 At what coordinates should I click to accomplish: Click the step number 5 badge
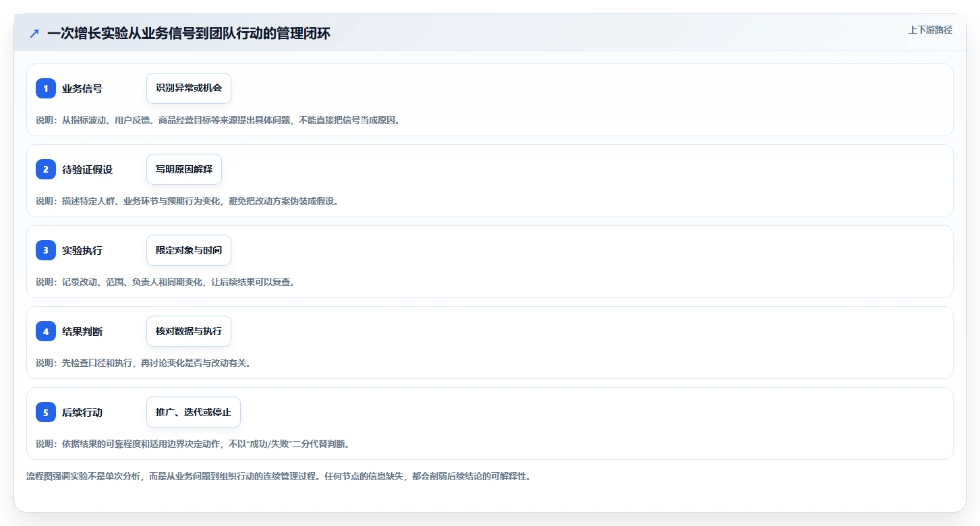(x=46, y=412)
